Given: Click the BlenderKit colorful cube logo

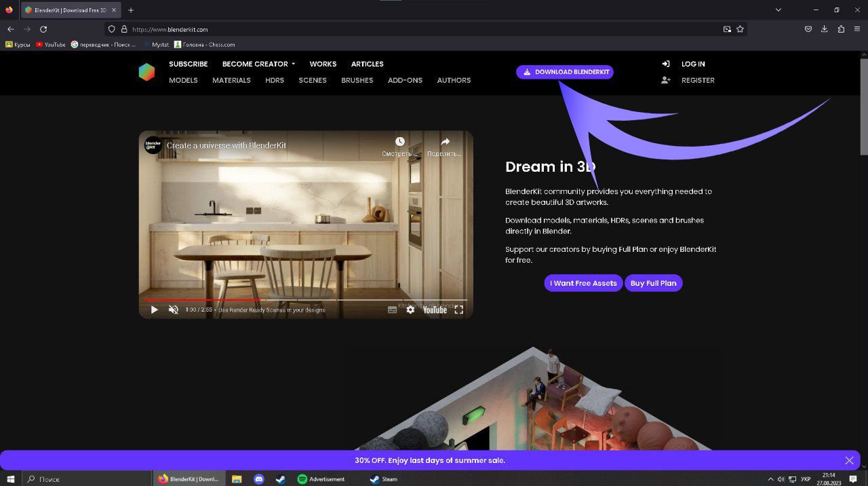Looking at the screenshot, I should click(146, 72).
